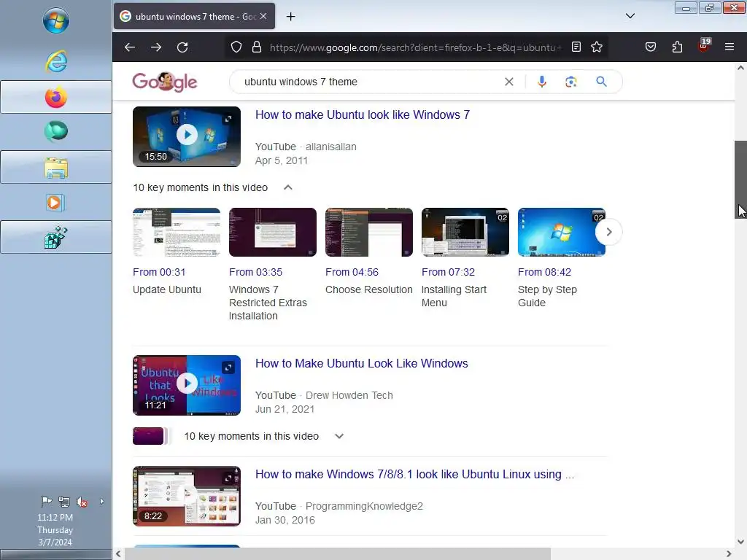
Task: Click the Google search input box
Action: click(x=369, y=82)
